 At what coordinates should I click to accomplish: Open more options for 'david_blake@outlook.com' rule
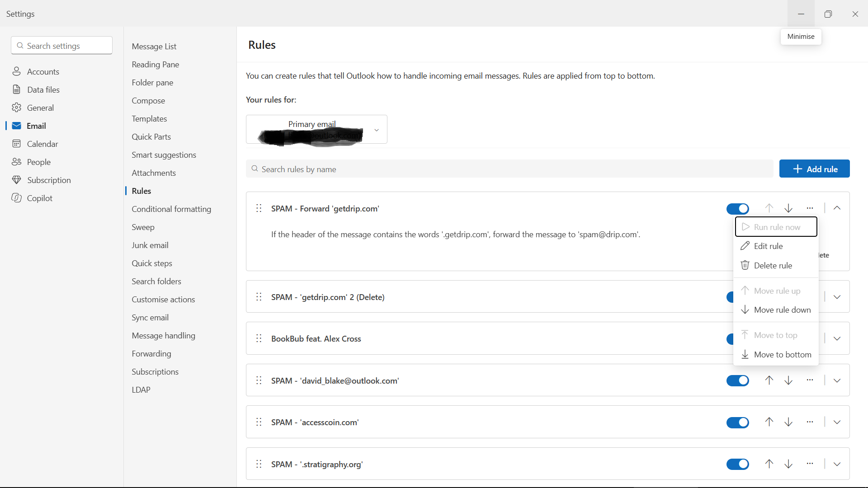point(810,380)
